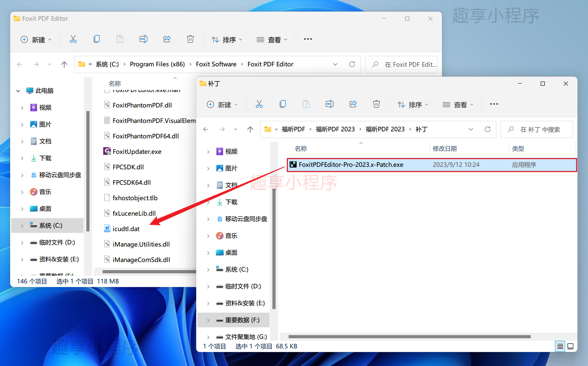The image size is (588, 366).
Task: Open address history dropdown in 补丁 window
Action: click(471, 129)
